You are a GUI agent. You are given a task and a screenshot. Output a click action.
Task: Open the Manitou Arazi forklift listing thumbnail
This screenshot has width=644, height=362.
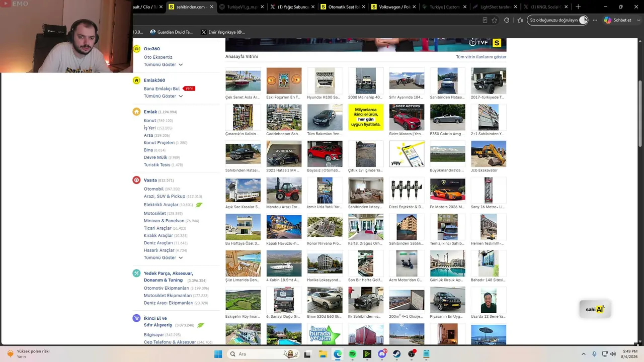(284, 190)
